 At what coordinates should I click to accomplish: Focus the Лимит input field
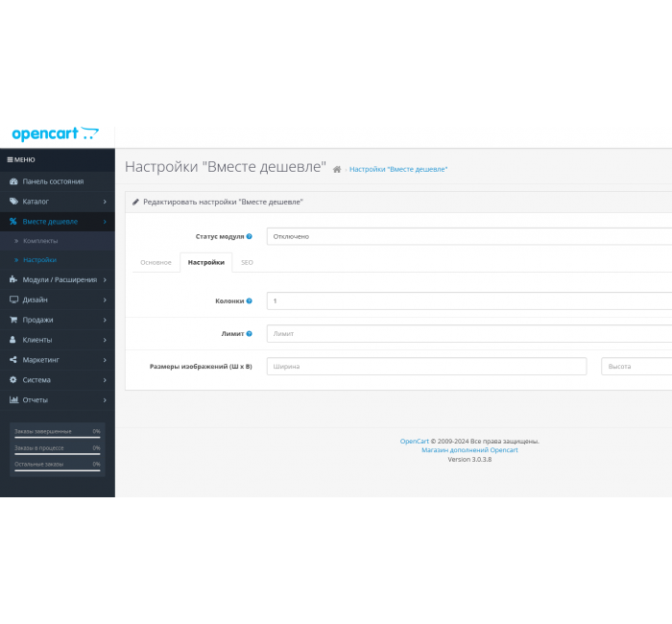click(469, 333)
